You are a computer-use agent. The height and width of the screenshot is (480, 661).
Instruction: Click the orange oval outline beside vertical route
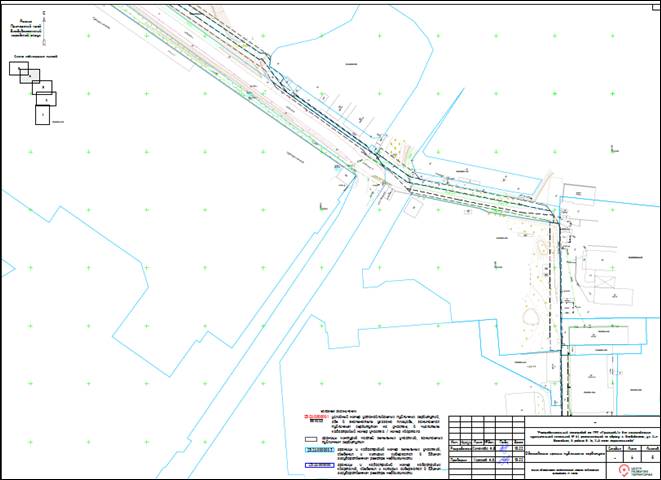click(543, 247)
